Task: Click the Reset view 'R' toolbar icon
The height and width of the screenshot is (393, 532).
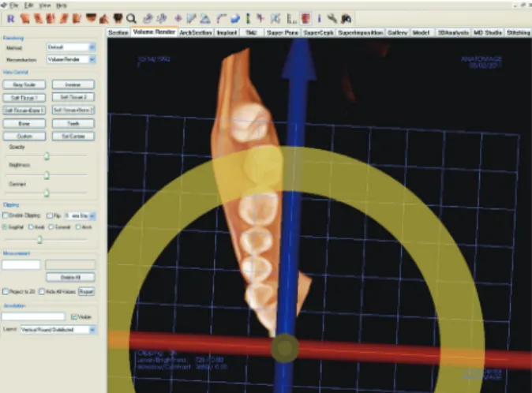Action: coord(11,19)
